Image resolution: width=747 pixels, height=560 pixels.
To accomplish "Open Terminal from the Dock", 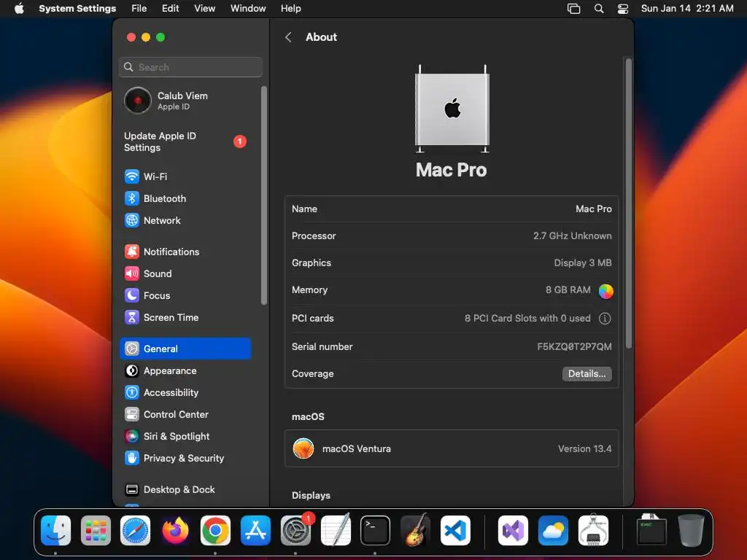I will click(x=375, y=530).
